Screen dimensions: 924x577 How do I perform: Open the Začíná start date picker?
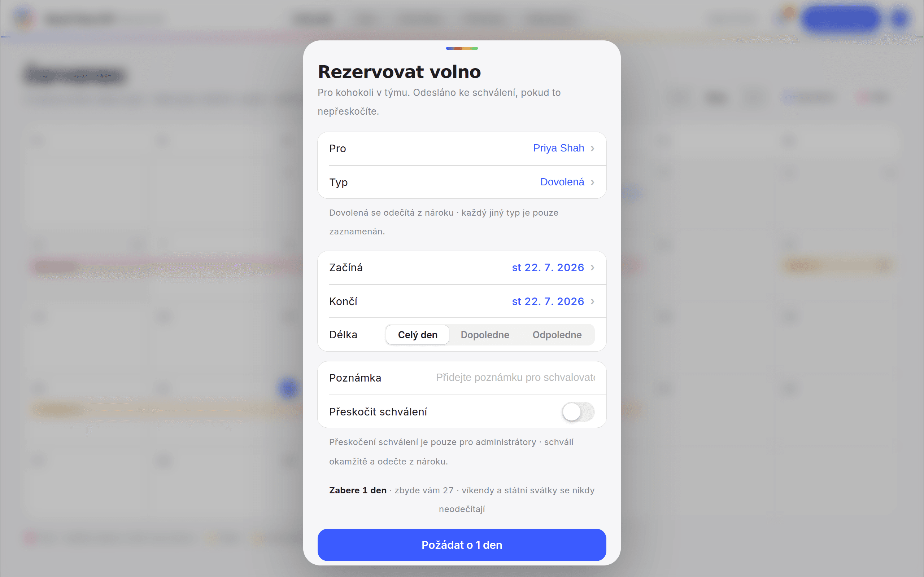click(x=462, y=268)
